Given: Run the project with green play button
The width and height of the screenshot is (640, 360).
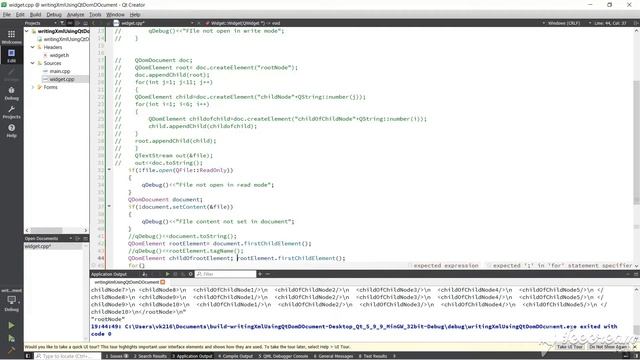Looking at the screenshot, I should point(11,325).
